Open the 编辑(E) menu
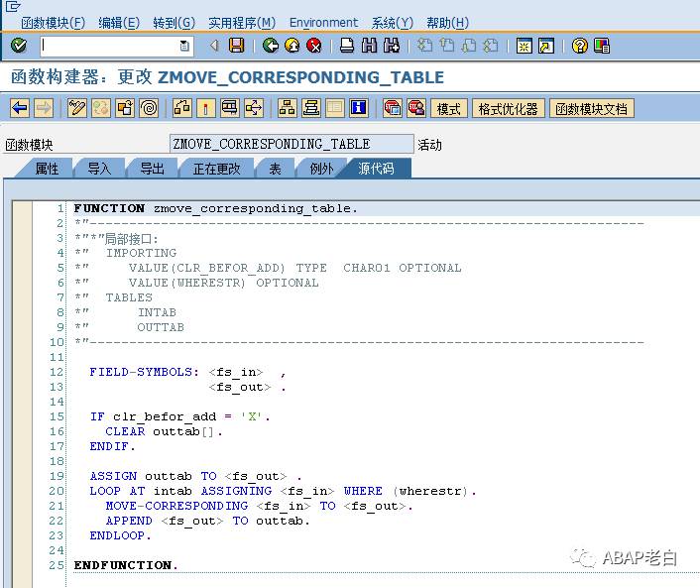This screenshot has height=588, width=700. [119, 23]
